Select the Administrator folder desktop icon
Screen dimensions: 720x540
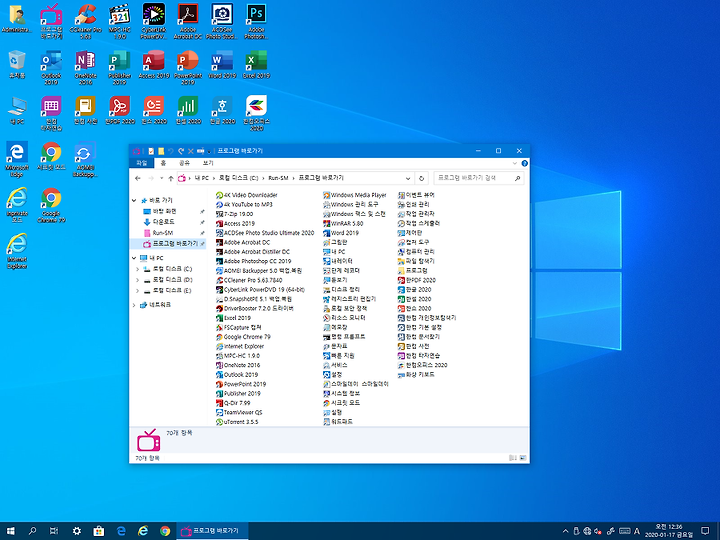pos(17,18)
